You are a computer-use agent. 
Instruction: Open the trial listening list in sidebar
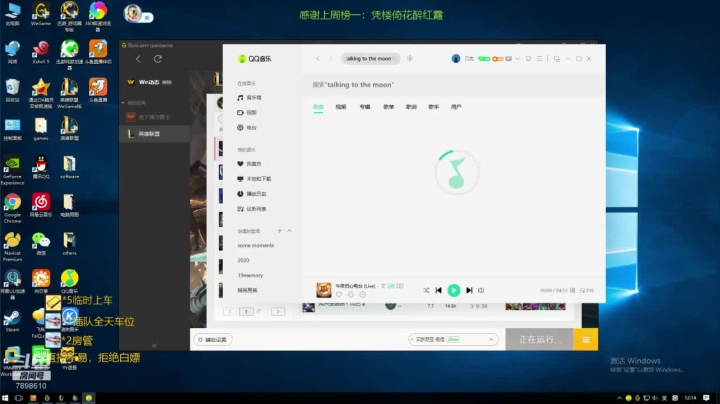252,209
